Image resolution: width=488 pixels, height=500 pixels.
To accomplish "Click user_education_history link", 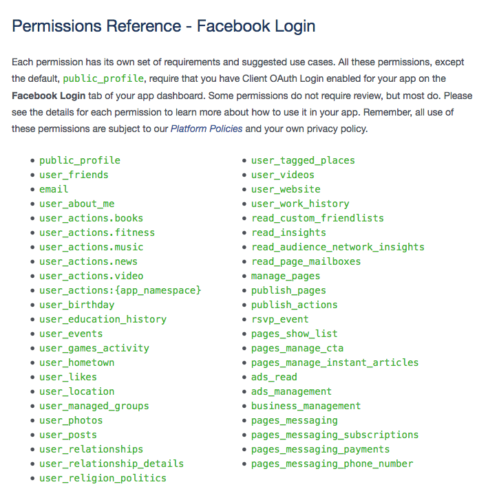I will click(103, 319).
